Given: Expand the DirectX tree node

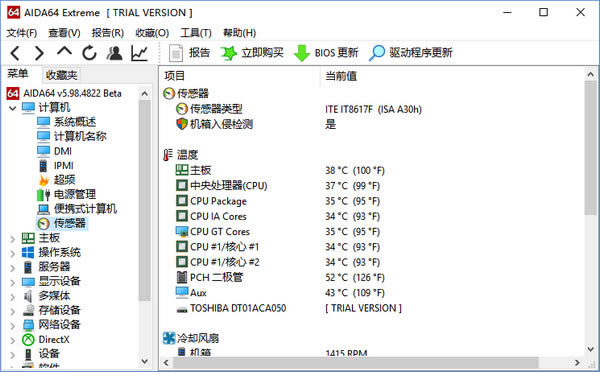Looking at the screenshot, I should click(x=12, y=340).
